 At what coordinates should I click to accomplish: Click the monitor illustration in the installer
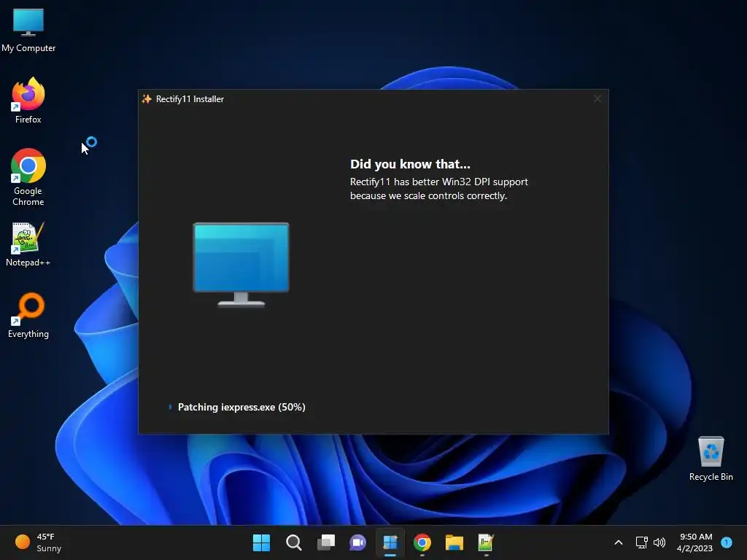pyautogui.click(x=241, y=265)
